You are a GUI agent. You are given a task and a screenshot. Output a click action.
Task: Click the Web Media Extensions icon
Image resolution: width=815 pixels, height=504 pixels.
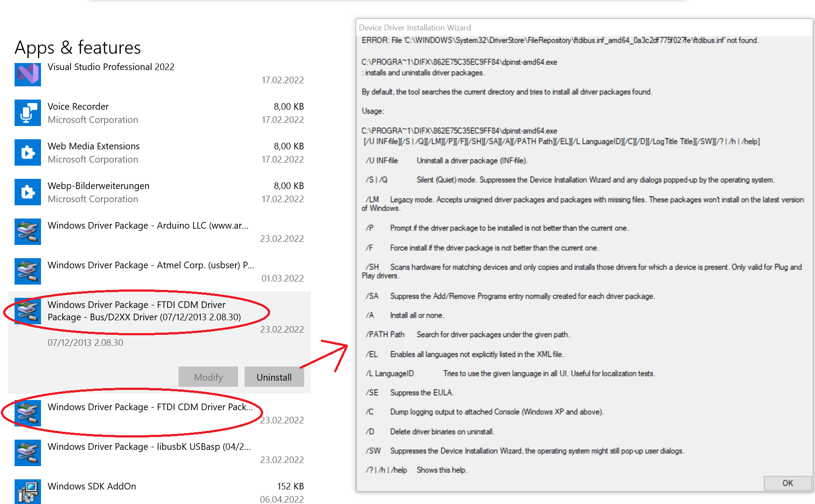click(28, 152)
